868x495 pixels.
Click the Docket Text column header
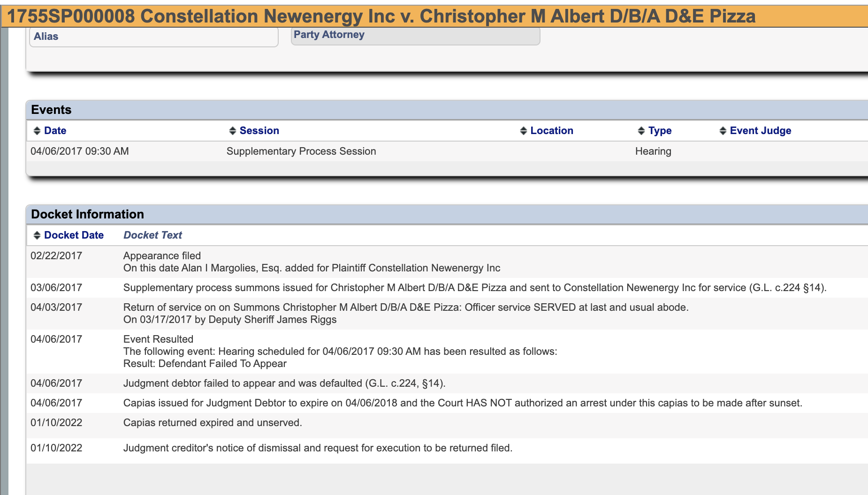(152, 235)
